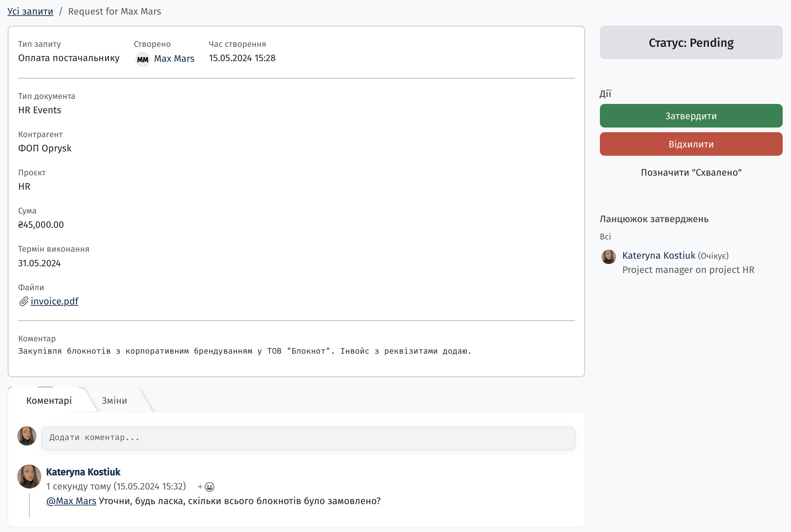
Task: Click the 'Всі' label under approval chain
Action: (x=605, y=236)
